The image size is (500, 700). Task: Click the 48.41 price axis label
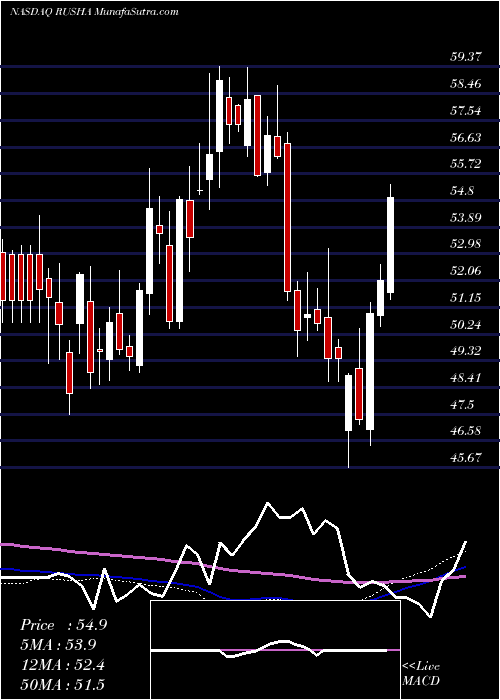pyautogui.click(x=465, y=378)
